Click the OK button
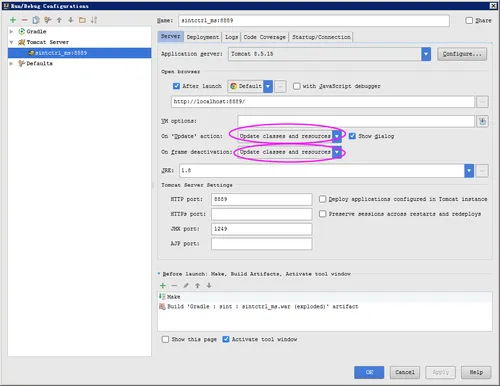This screenshot has height=386, width=500. click(x=369, y=372)
